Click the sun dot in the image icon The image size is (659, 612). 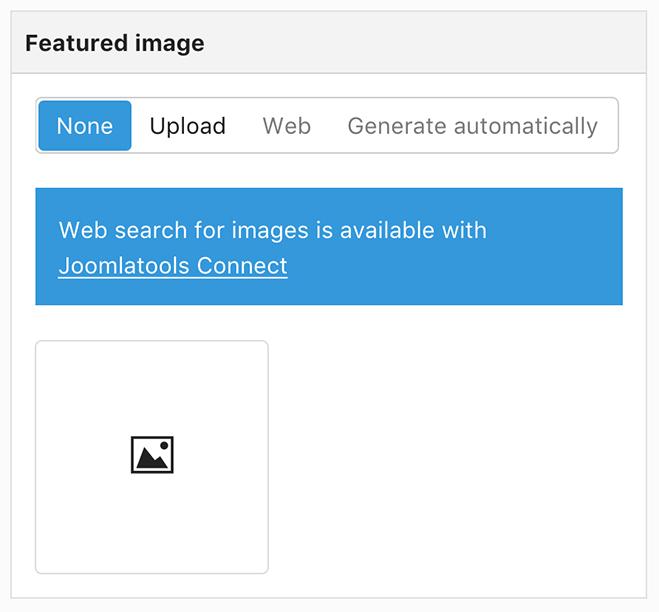click(164, 445)
